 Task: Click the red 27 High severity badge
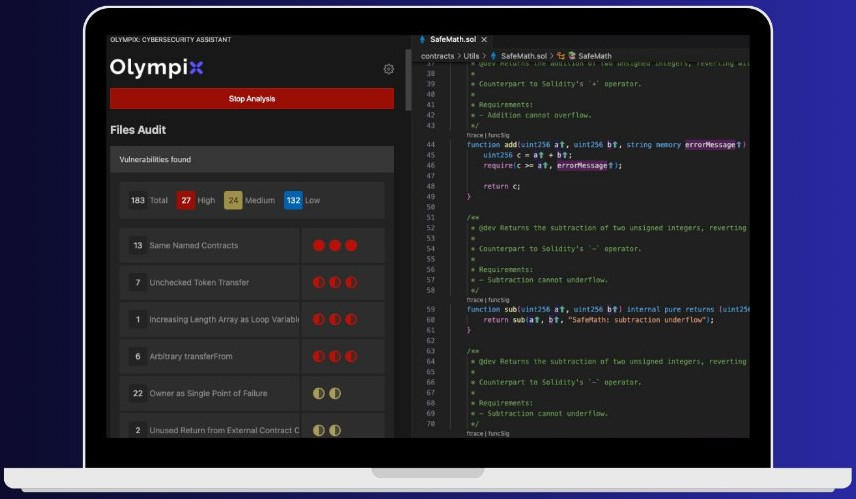coord(186,200)
